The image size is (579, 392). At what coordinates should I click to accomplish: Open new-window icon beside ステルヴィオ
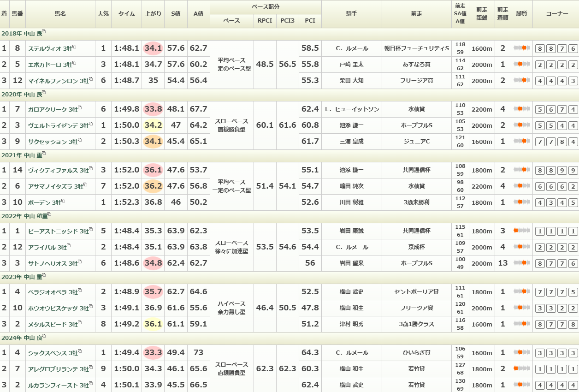(x=74, y=47)
